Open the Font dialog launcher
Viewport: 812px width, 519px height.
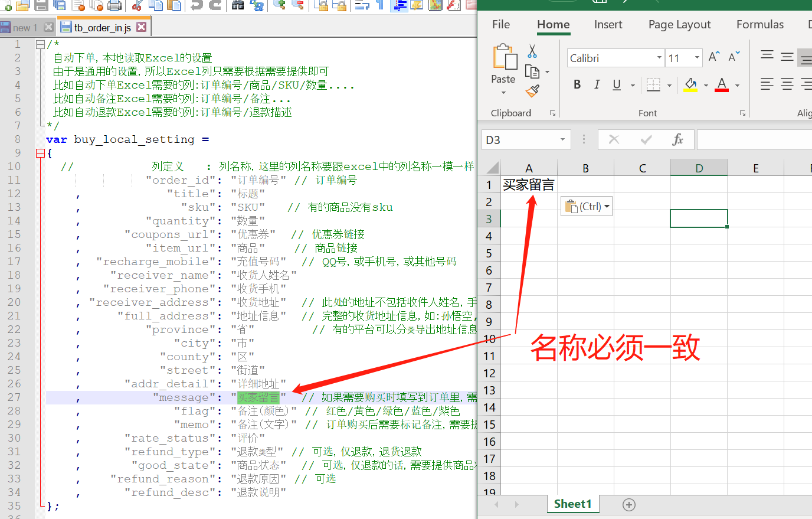742,113
